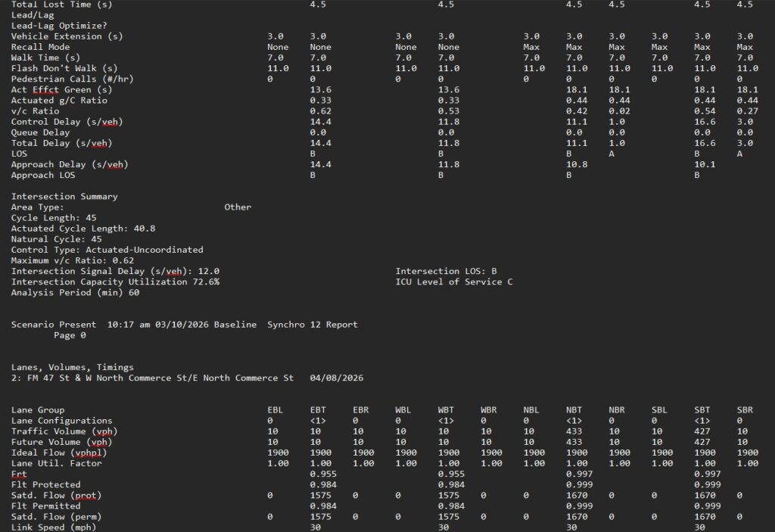Click the "Total Delay (s/veh)" label
Viewport: 775px width, 532px height.
62,143
